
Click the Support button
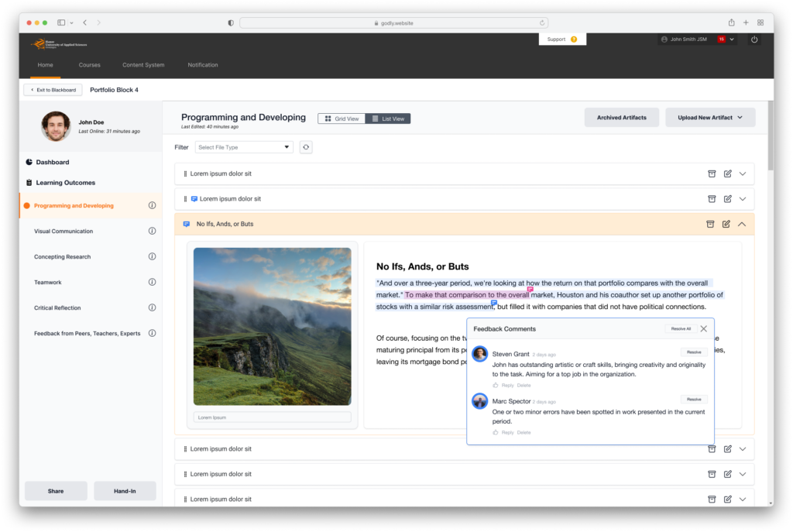562,39
